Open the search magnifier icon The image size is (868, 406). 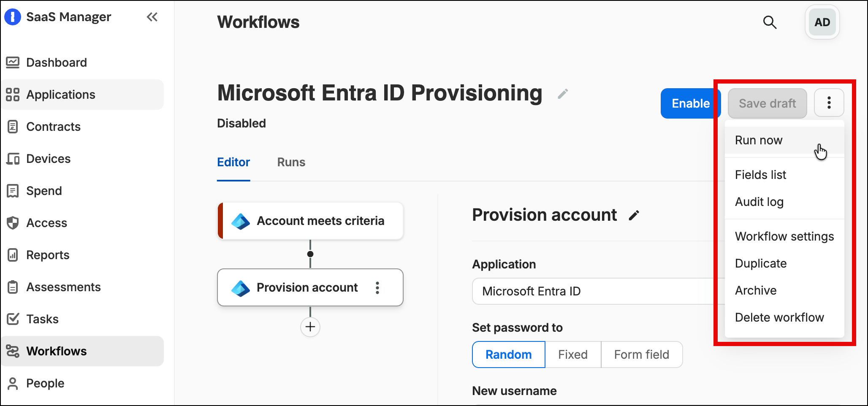(770, 22)
